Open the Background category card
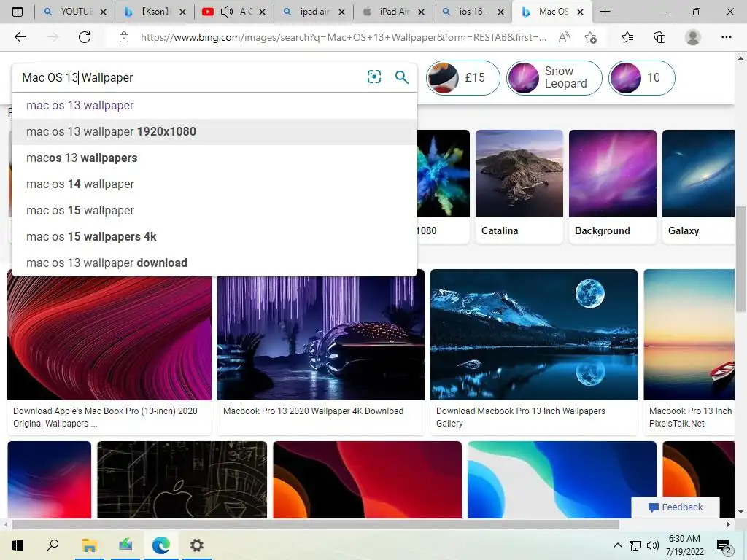The image size is (747, 560). [613, 187]
